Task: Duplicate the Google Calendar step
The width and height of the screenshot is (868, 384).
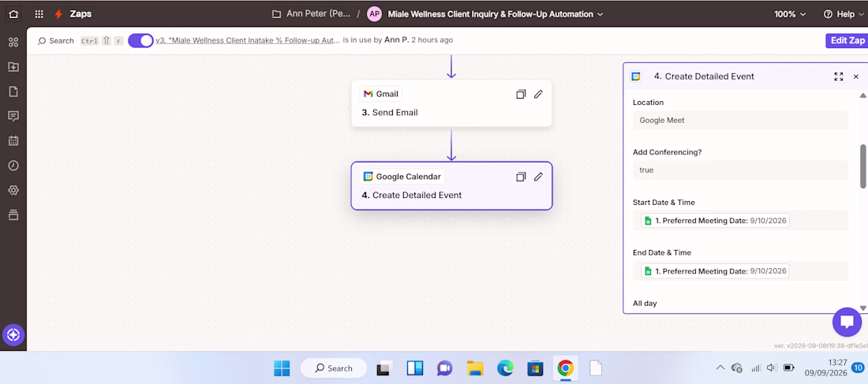Action: [x=520, y=177]
